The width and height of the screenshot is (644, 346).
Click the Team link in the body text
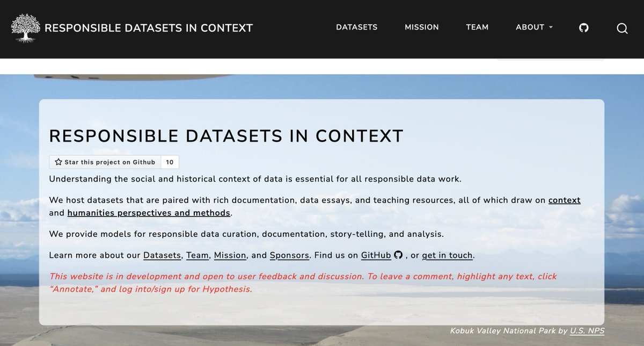point(197,255)
